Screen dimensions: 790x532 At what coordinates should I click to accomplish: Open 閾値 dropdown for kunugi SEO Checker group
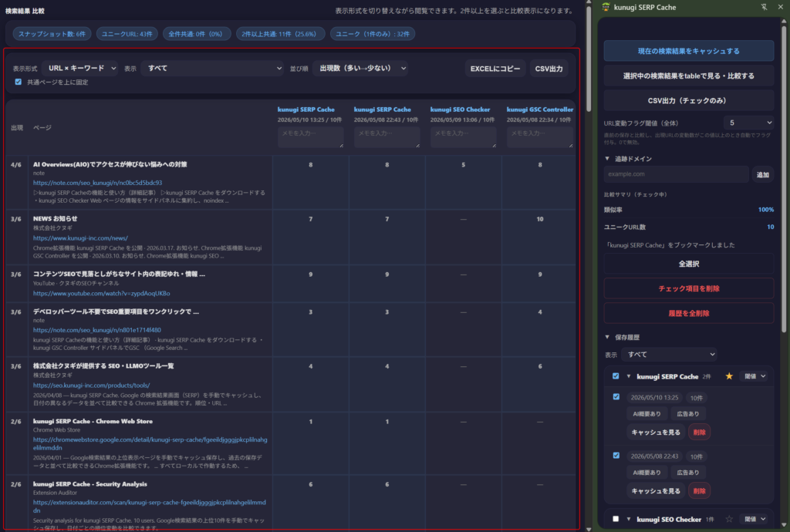pos(755,519)
